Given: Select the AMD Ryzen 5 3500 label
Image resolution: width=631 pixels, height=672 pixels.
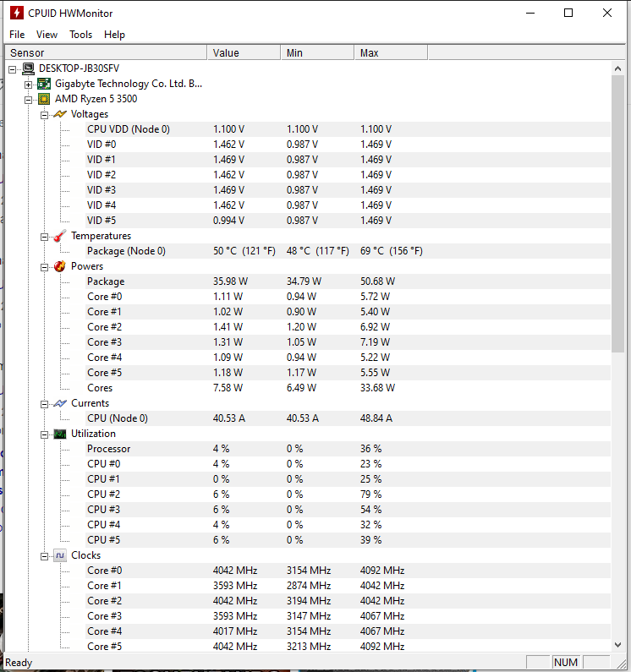Looking at the screenshot, I should click(96, 99).
